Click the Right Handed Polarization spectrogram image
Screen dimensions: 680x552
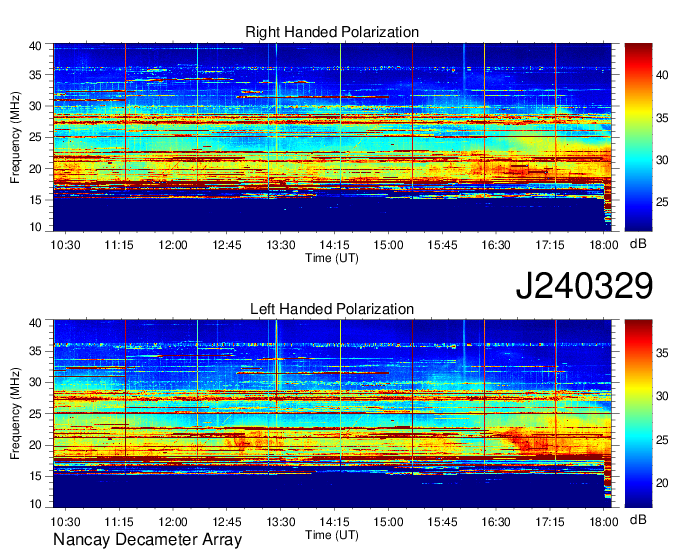332,137
